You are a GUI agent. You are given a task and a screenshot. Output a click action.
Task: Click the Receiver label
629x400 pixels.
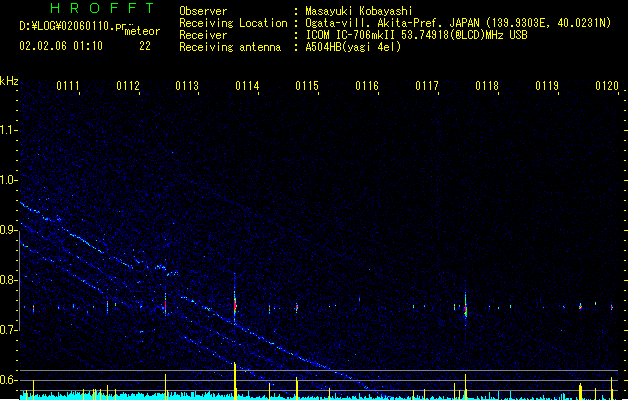[203, 35]
